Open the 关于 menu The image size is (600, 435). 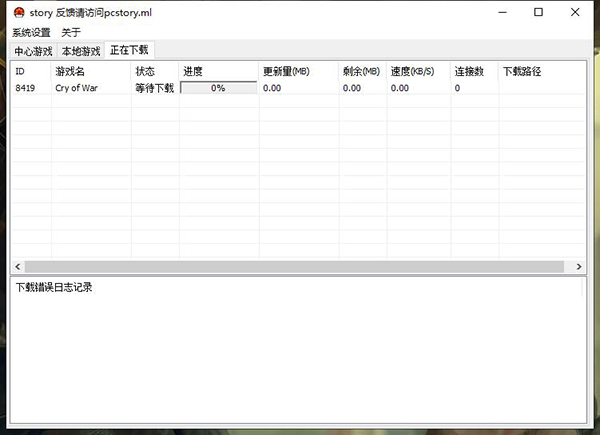(71, 32)
